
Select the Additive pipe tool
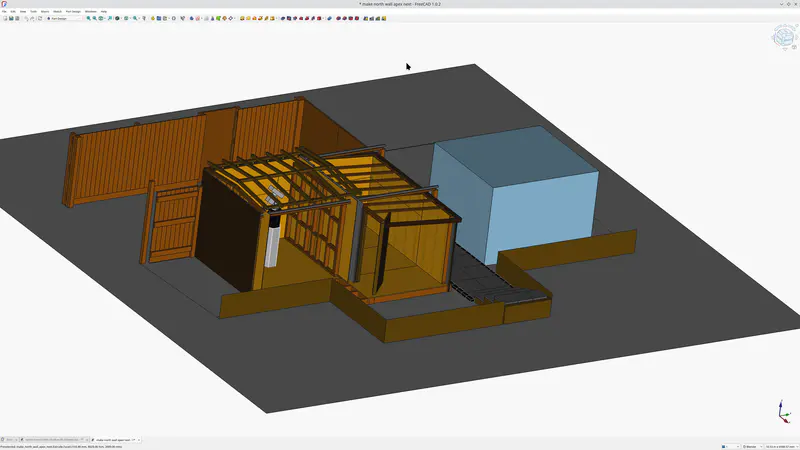260,18
